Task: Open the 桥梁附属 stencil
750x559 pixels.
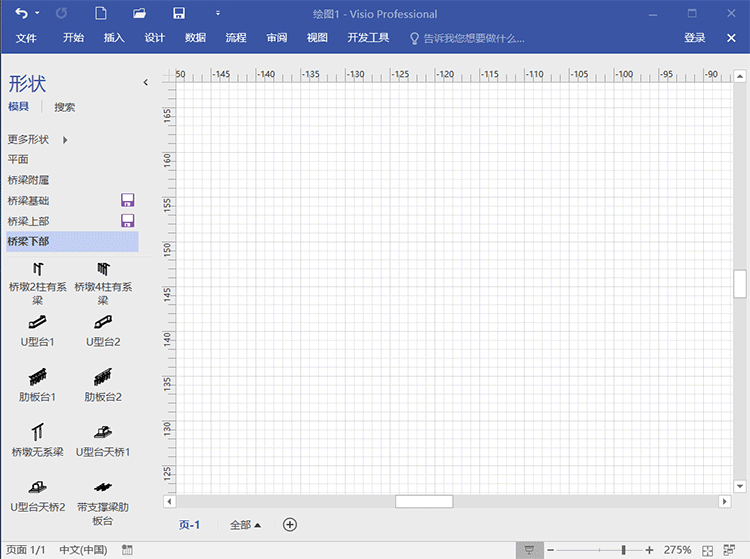Action: click(x=28, y=180)
